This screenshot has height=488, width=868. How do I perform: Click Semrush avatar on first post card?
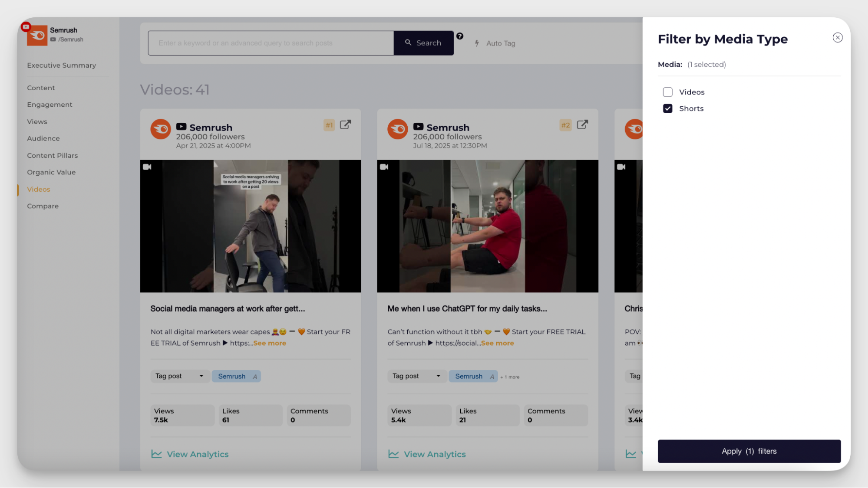tap(160, 129)
